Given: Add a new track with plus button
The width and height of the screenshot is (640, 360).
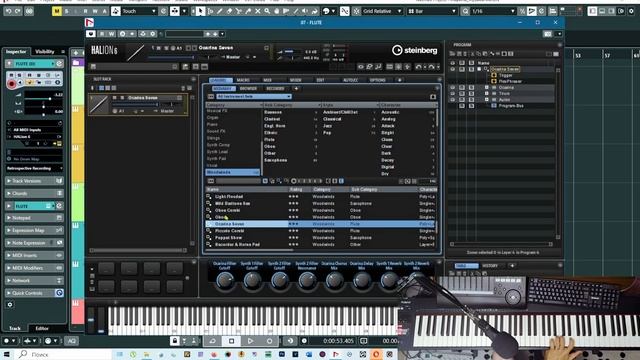Looking at the screenshot, I should pyautogui.click(x=76, y=53).
